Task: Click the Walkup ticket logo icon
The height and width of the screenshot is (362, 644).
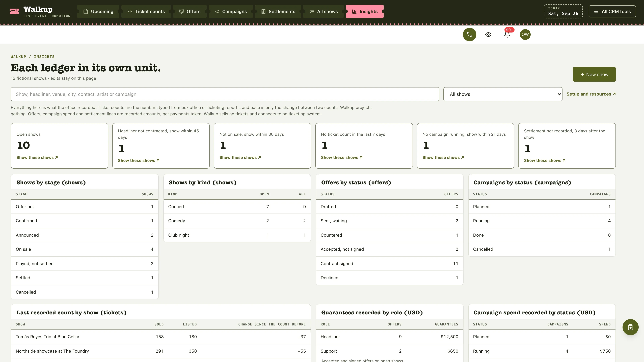Action: (14, 12)
